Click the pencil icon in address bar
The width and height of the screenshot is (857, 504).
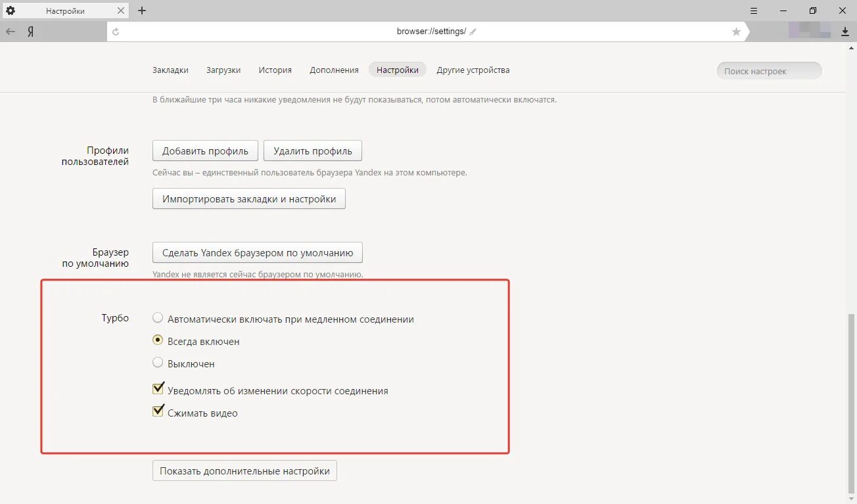473,32
